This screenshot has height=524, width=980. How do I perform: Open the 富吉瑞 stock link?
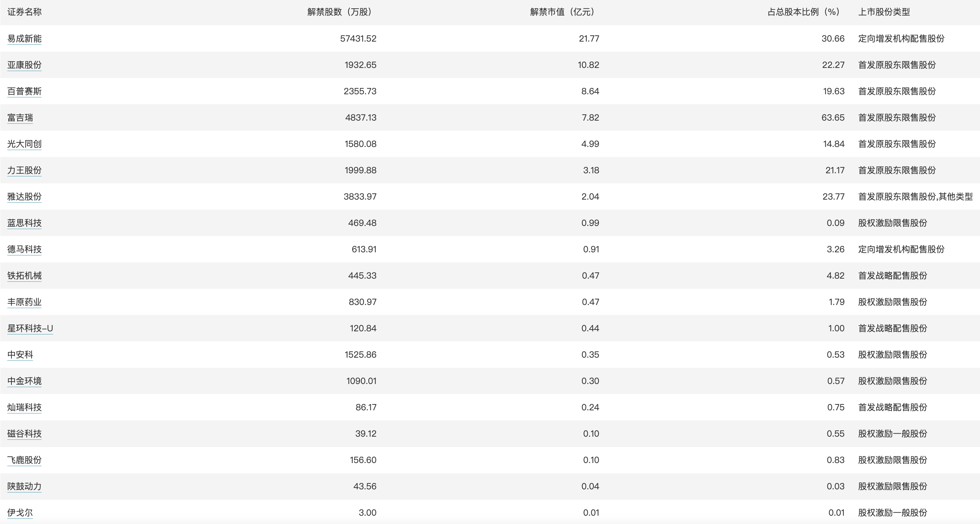tap(20, 117)
